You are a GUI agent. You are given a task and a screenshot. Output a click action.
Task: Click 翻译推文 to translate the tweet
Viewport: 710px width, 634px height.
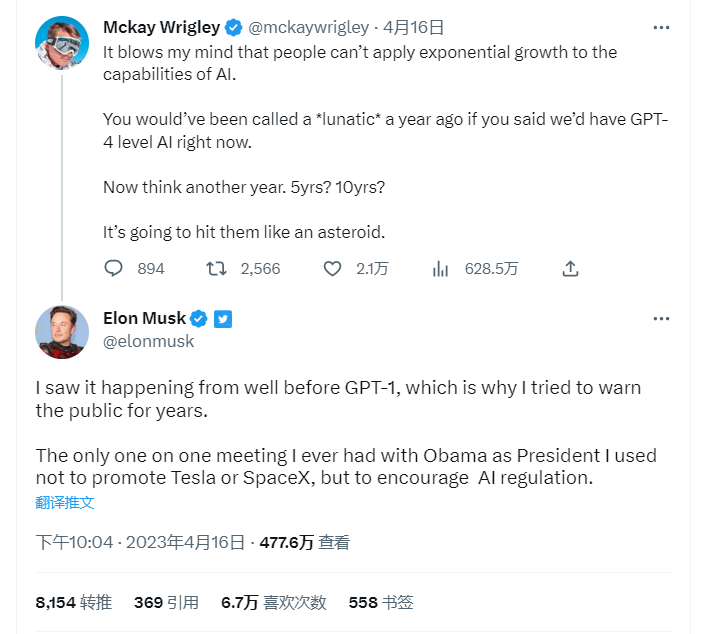(65, 503)
